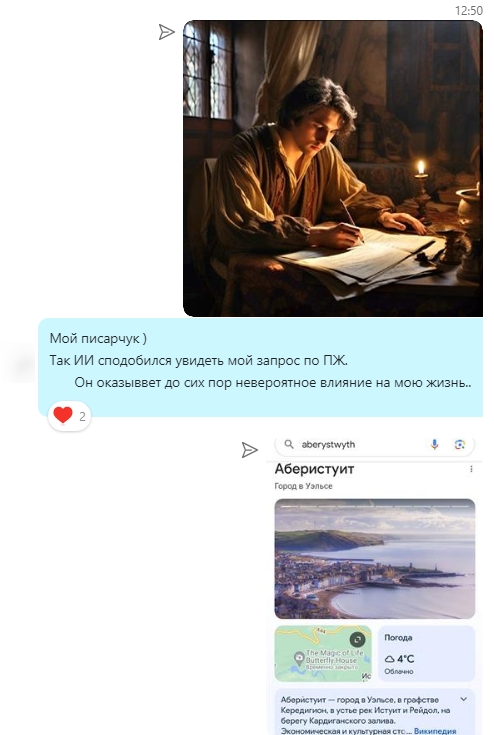
Task: Open the Википедия link
Action: [435, 731]
